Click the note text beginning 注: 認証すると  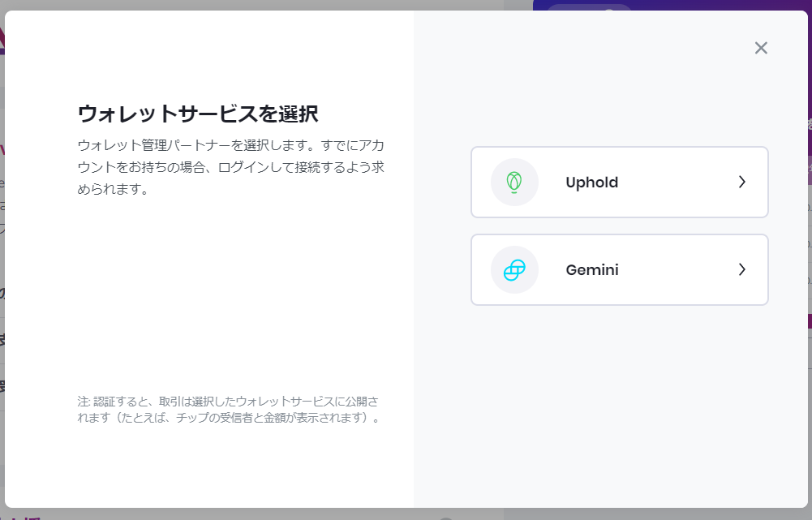(x=230, y=409)
